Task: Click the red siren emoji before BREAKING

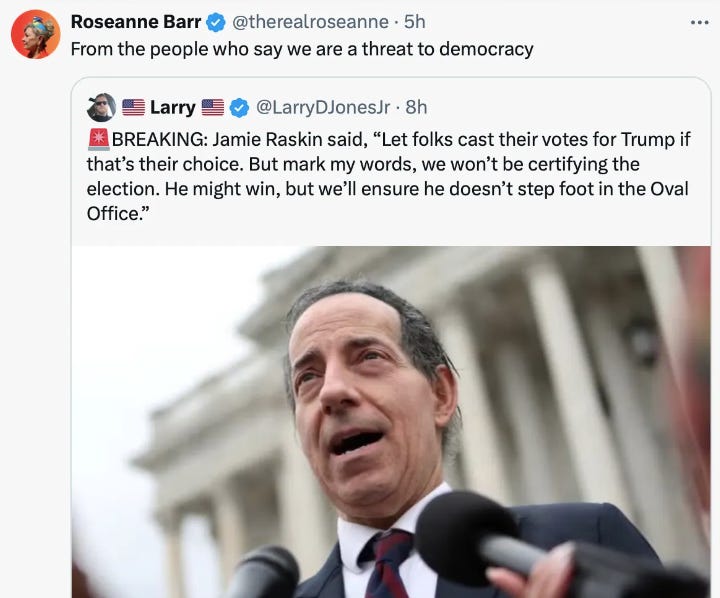Action: point(99,139)
